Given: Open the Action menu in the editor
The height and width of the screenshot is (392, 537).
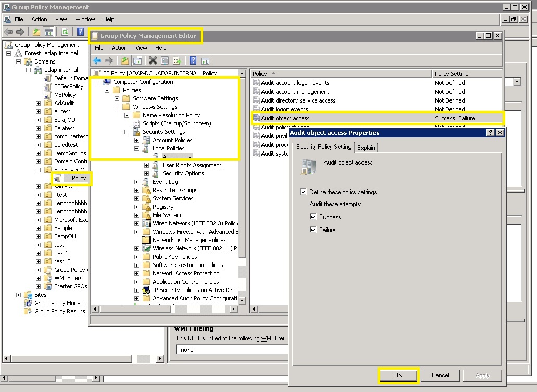Looking at the screenshot, I should [x=119, y=48].
